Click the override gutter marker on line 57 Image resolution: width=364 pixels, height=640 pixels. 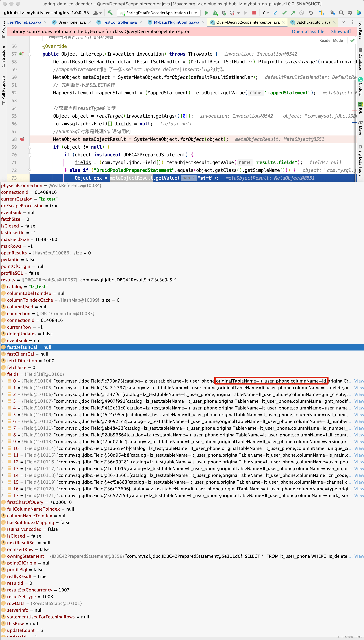pyautogui.click(x=22, y=54)
